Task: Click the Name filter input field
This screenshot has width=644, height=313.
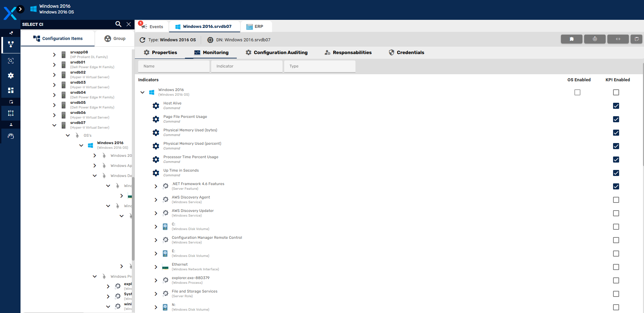Action: [x=174, y=66]
